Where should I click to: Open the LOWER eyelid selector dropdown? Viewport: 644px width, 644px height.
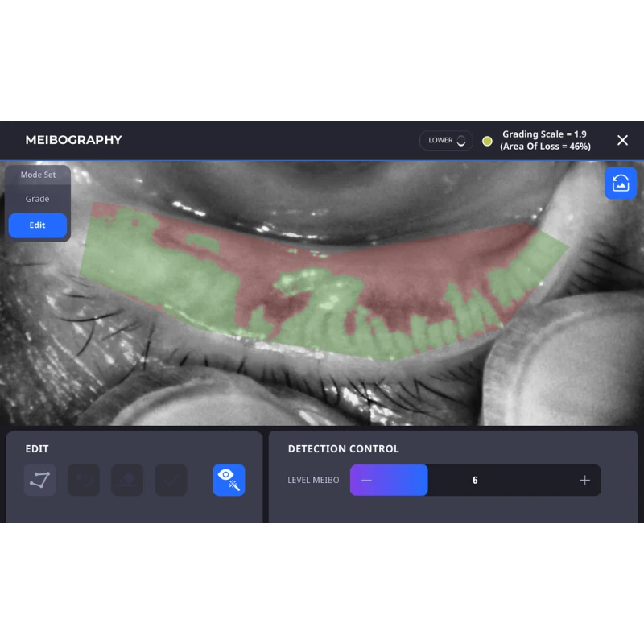point(445,140)
